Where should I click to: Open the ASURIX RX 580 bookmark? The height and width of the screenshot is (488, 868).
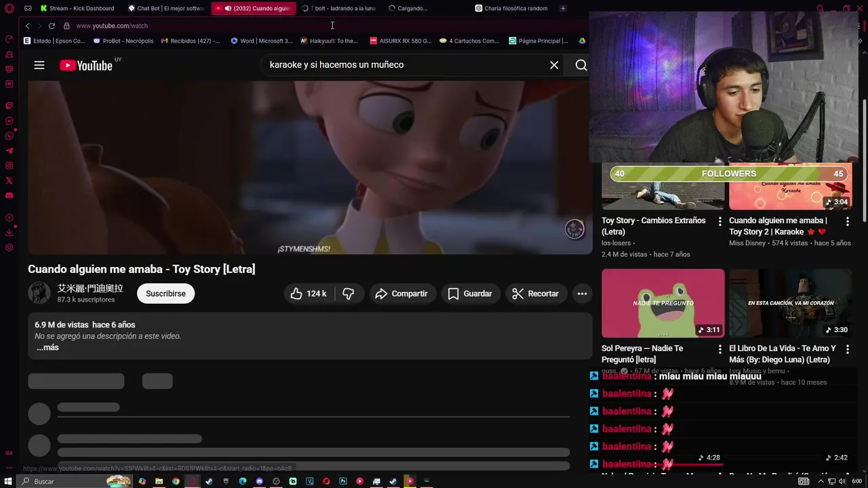(401, 41)
